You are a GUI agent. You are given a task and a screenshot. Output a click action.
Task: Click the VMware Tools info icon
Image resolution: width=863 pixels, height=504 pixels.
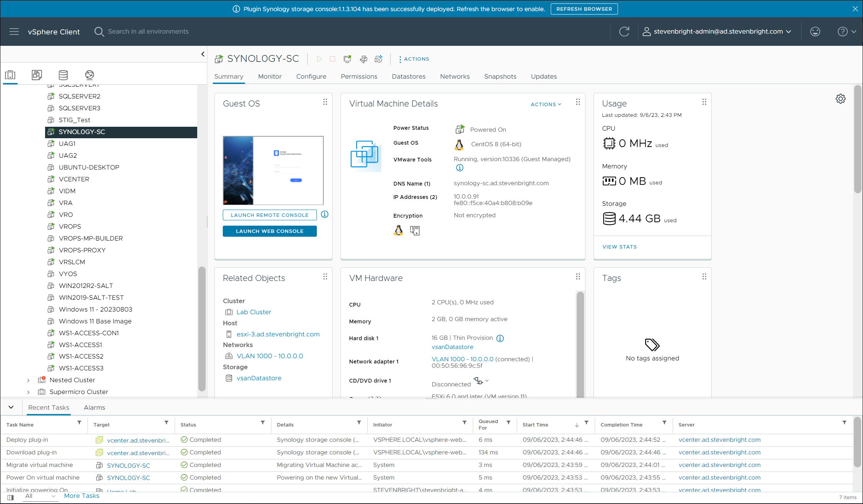click(x=459, y=168)
